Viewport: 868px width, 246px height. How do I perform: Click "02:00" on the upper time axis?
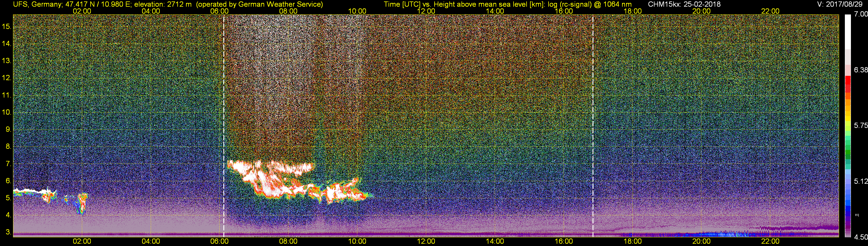pyautogui.click(x=82, y=11)
